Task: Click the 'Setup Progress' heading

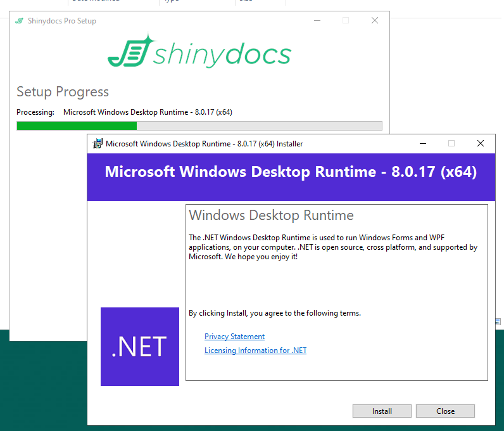Action: [63, 92]
